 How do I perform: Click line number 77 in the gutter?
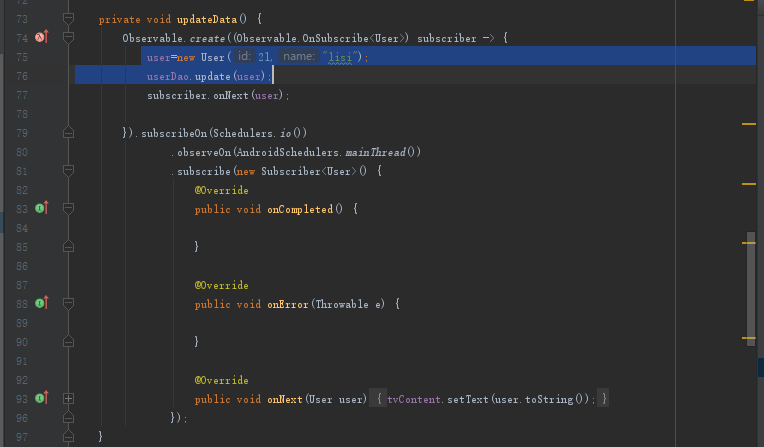pyautogui.click(x=22, y=95)
